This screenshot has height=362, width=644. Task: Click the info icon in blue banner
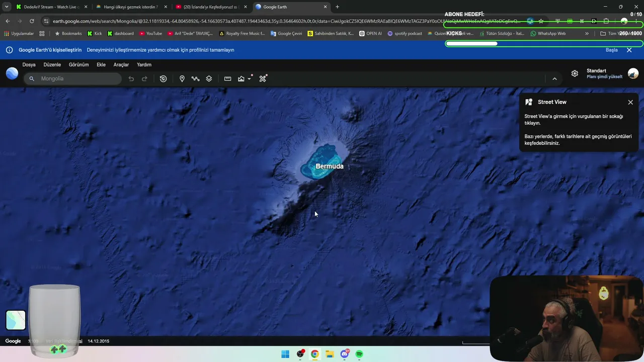[x=9, y=50]
